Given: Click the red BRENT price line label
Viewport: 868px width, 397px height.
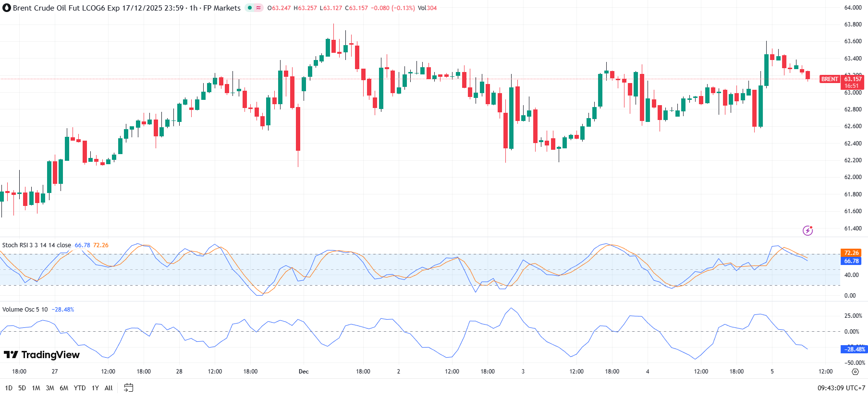Looking at the screenshot, I should click(830, 79).
